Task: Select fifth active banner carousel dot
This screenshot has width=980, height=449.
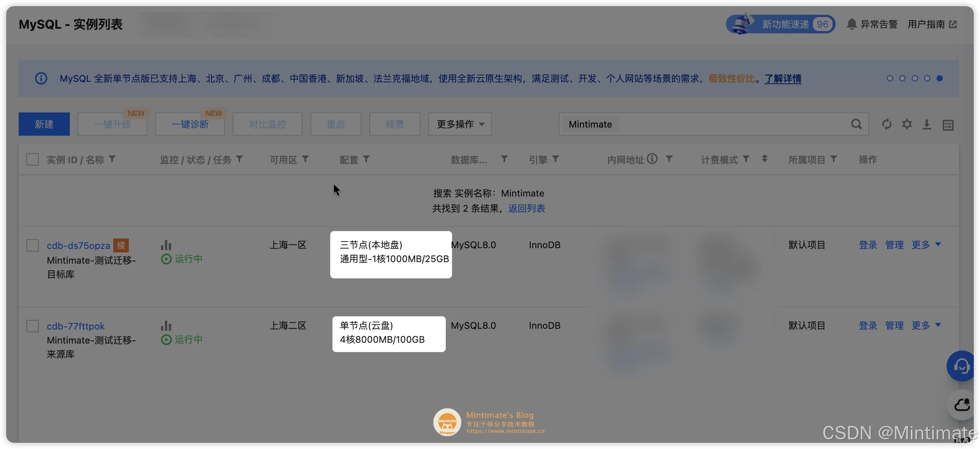Action: click(940, 78)
